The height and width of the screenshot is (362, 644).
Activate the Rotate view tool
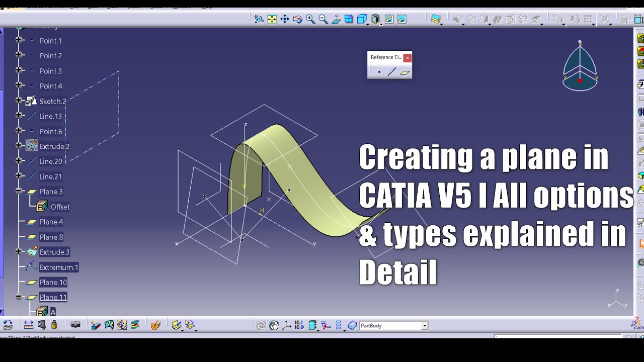pos(297,19)
